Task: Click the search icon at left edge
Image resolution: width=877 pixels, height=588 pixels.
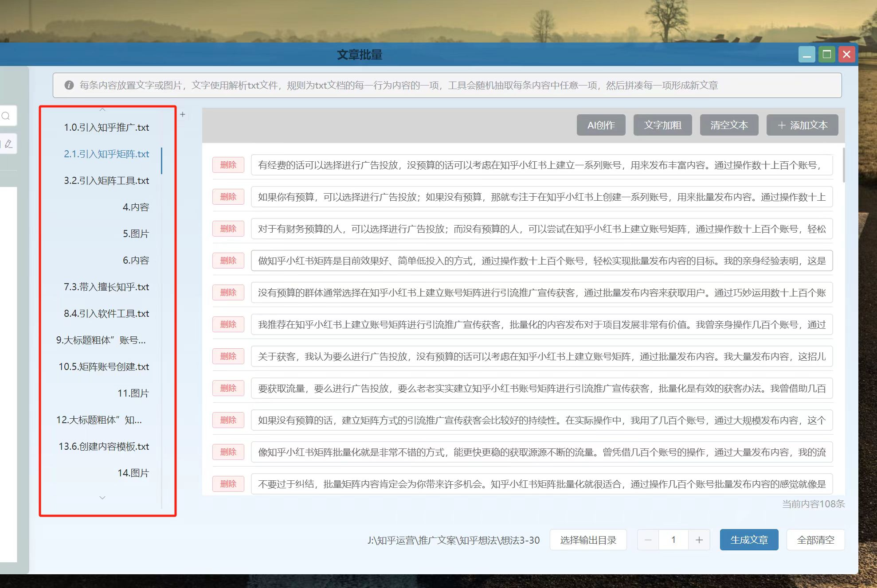Action: coord(6,116)
